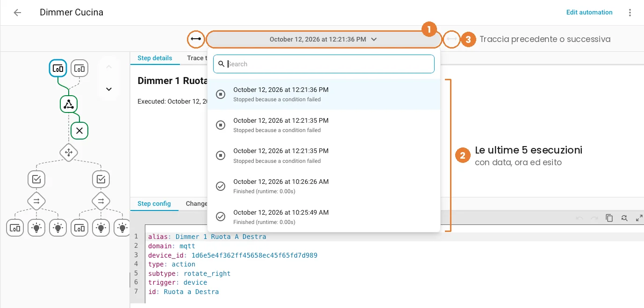Click the next trace arrow icon
This screenshot has height=308, width=644.
[451, 39]
